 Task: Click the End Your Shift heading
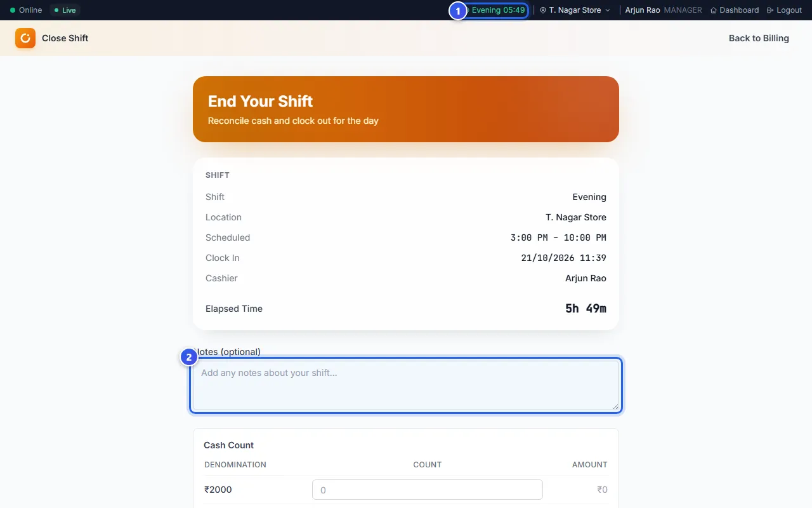click(x=261, y=102)
